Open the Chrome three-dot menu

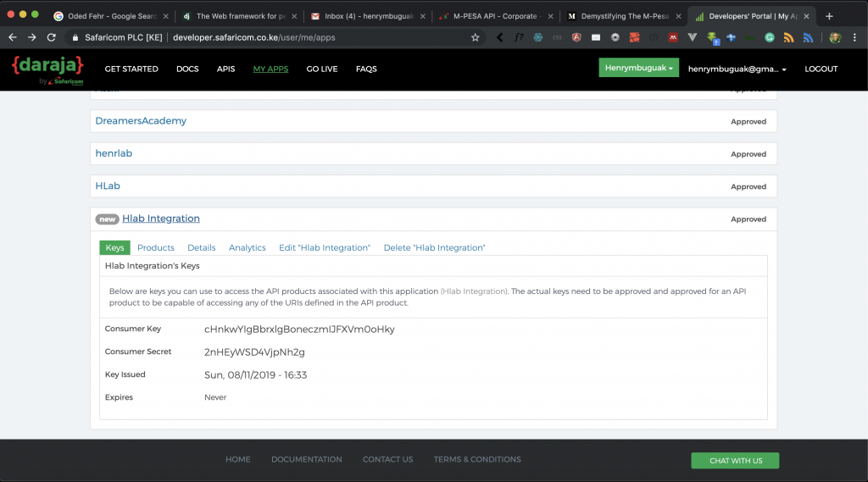(854, 37)
